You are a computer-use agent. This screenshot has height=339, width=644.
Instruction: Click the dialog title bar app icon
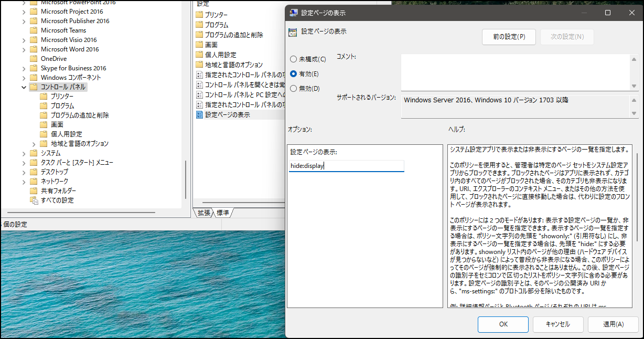pyautogui.click(x=294, y=13)
